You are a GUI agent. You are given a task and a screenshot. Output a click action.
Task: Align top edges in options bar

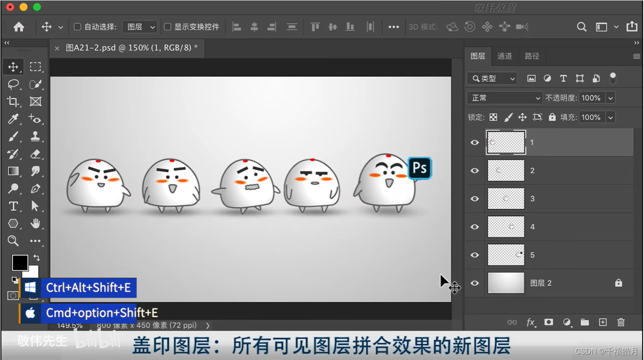click(315, 27)
